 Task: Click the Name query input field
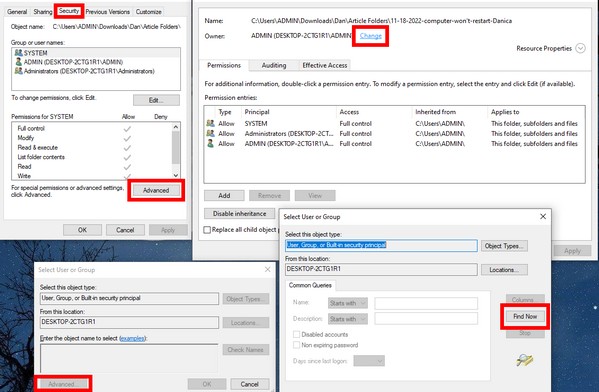(426, 303)
